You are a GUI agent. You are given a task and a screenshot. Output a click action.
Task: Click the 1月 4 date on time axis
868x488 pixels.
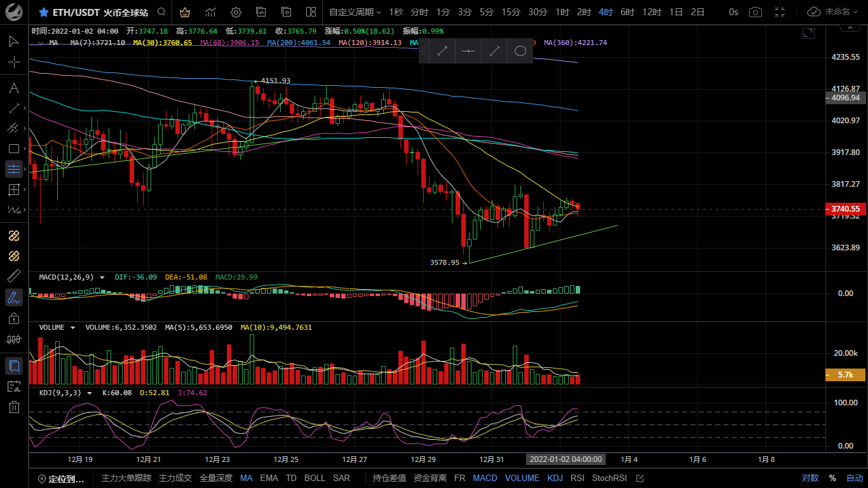629,459
